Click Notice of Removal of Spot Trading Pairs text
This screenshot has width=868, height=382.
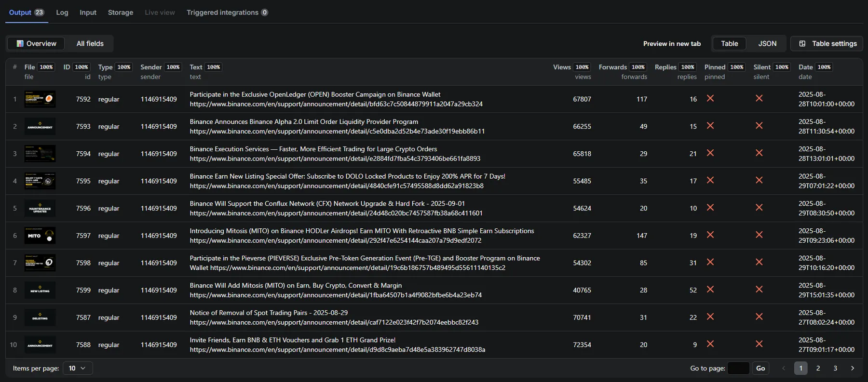pyautogui.click(x=269, y=313)
